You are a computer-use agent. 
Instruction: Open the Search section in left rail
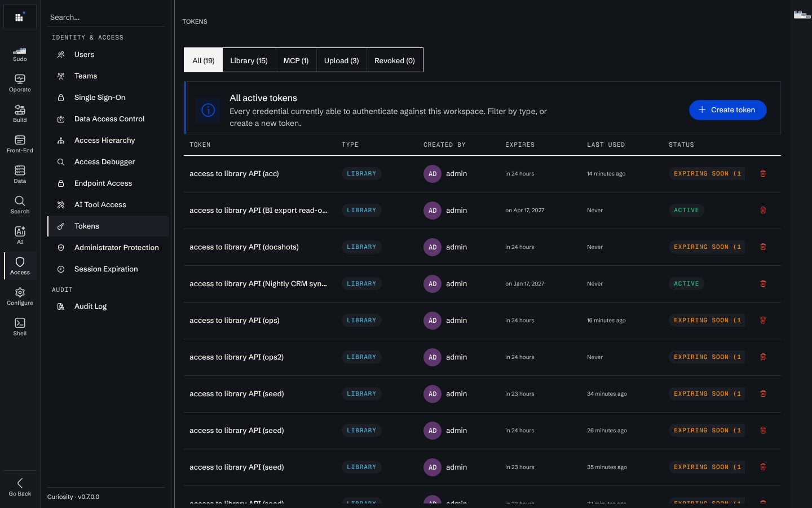pyautogui.click(x=20, y=206)
